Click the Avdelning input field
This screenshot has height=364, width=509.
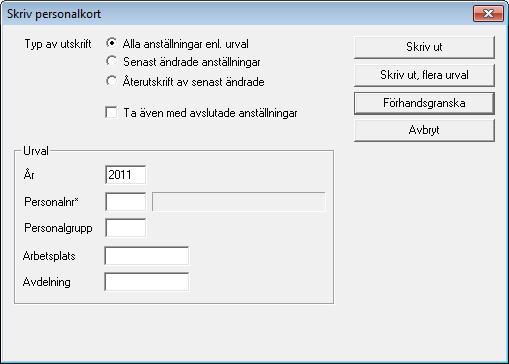point(147,282)
